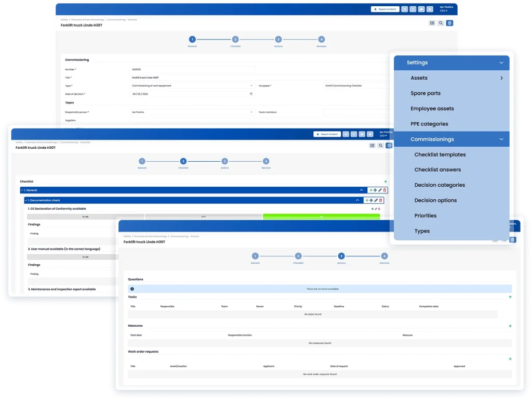The height and width of the screenshot is (400, 532).
Task: Click the calendar icon in Date of decision
Action: pos(251,94)
